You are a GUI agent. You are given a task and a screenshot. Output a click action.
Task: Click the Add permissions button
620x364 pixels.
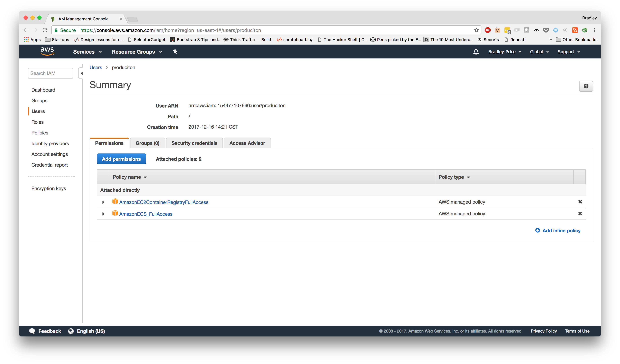click(121, 159)
